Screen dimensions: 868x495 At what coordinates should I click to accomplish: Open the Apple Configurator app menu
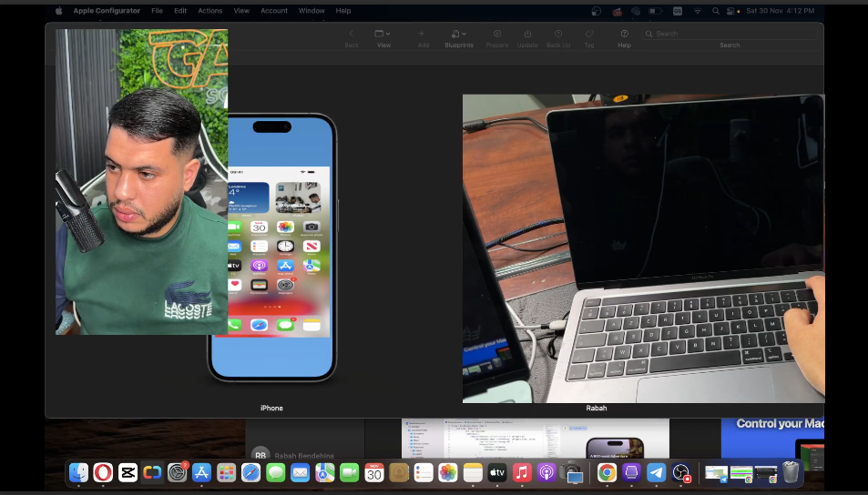pos(107,11)
